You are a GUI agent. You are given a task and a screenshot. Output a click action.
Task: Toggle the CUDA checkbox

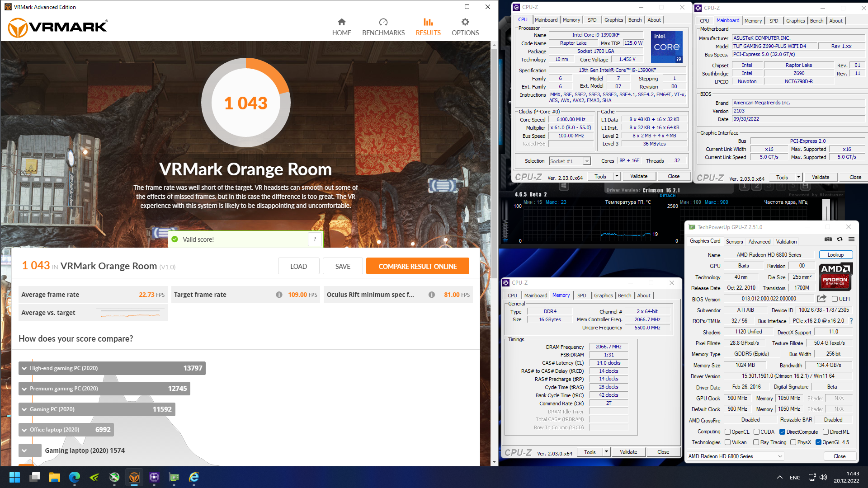(756, 432)
